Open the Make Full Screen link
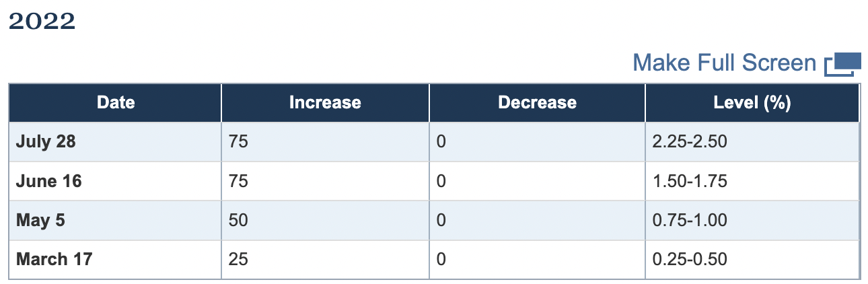The height and width of the screenshot is (284, 868). pyautogui.click(x=724, y=63)
